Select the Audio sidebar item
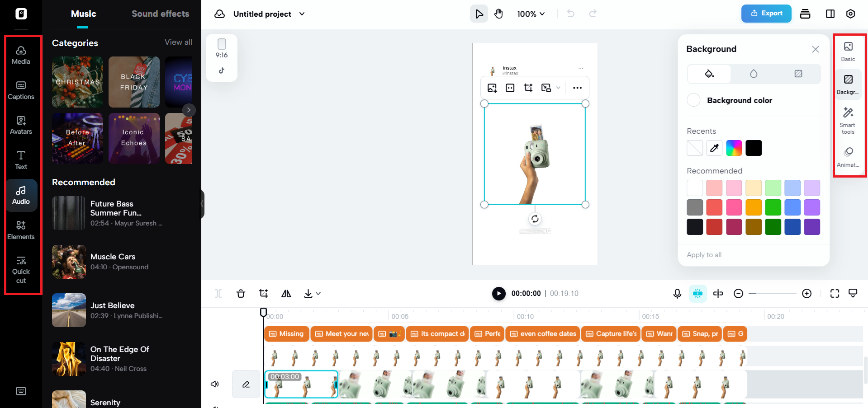This screenshot has width=868, height=408. (x=21, y=195)
